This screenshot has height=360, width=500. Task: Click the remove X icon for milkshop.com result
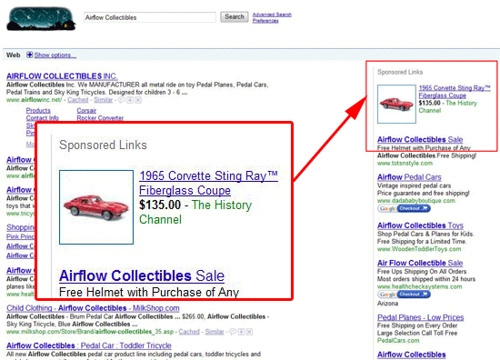tap(249, 332)
